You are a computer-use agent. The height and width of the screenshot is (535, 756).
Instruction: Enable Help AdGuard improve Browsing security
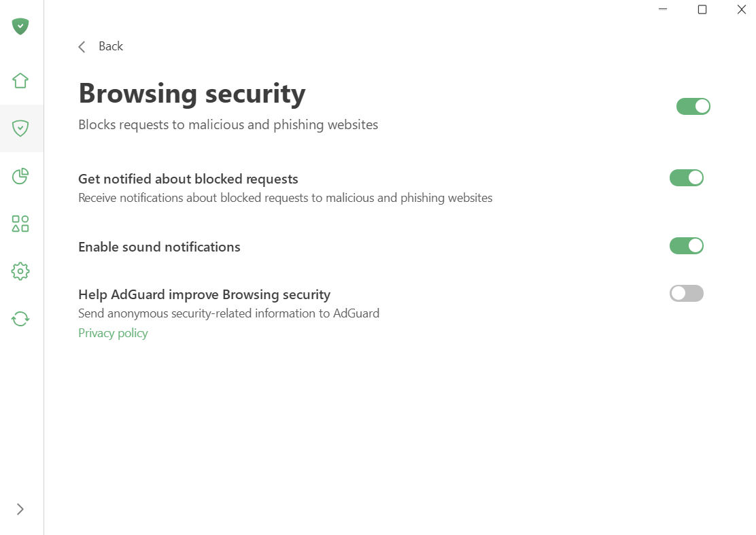coord(686,293)
